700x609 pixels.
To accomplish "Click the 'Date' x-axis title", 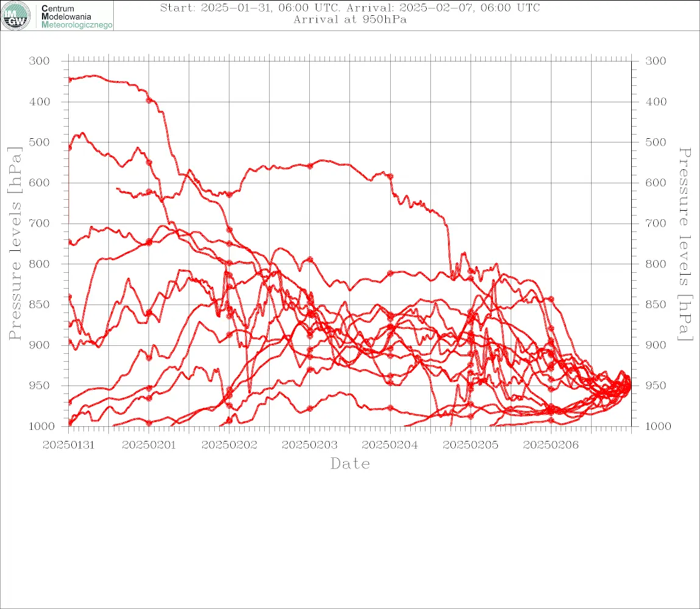I will pyautogui.click(x=351, y=463).
